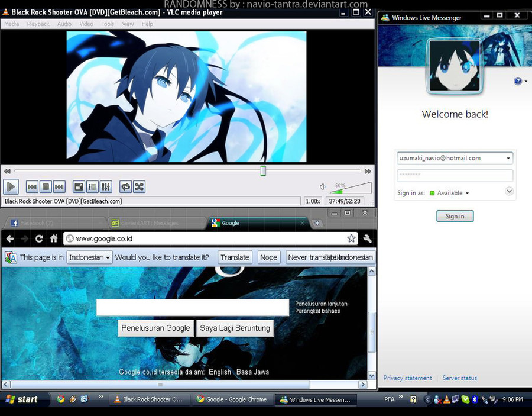Open the Windows start menu

click(x=24, y=399)
